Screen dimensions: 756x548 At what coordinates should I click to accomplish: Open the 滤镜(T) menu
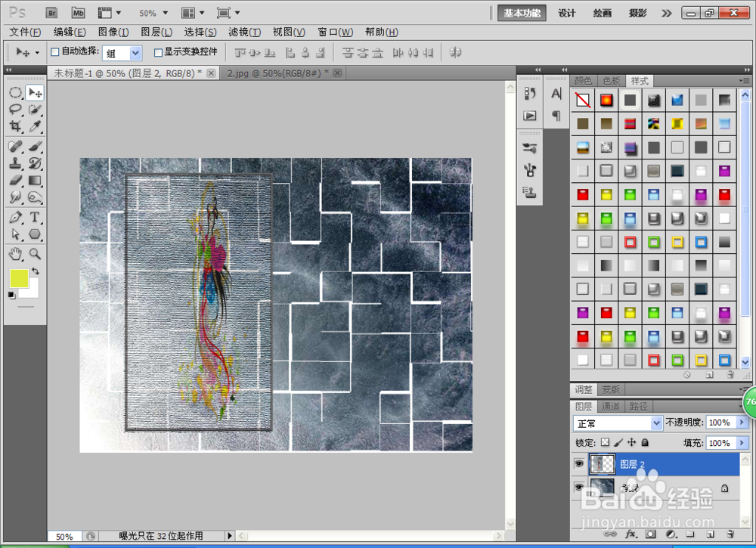[244, 33]
